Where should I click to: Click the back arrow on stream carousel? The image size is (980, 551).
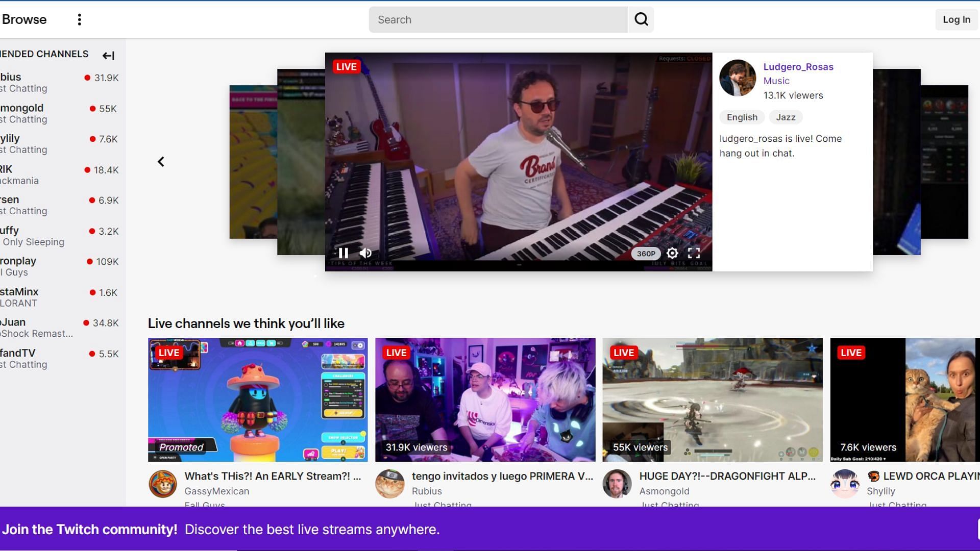[x=160, y=161]
